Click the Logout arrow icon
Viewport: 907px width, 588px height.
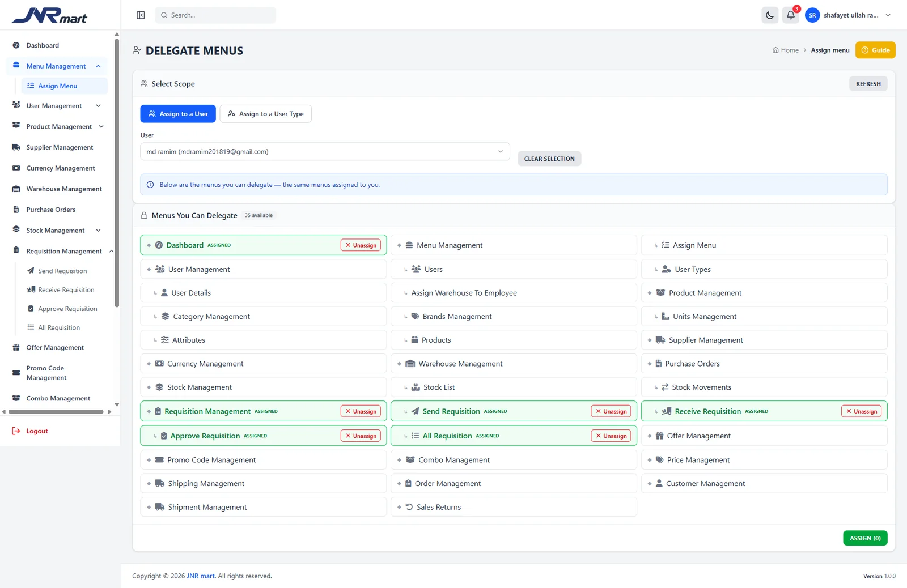click(x=16, y=431)
